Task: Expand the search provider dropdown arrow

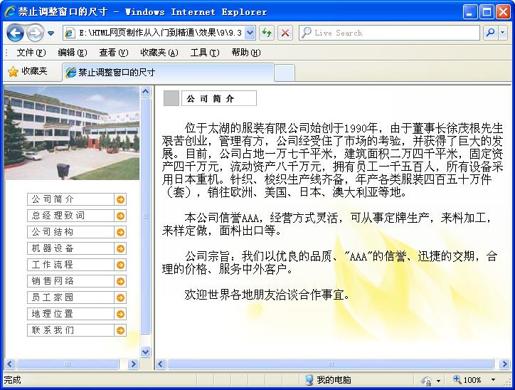Action: point(503,33)
